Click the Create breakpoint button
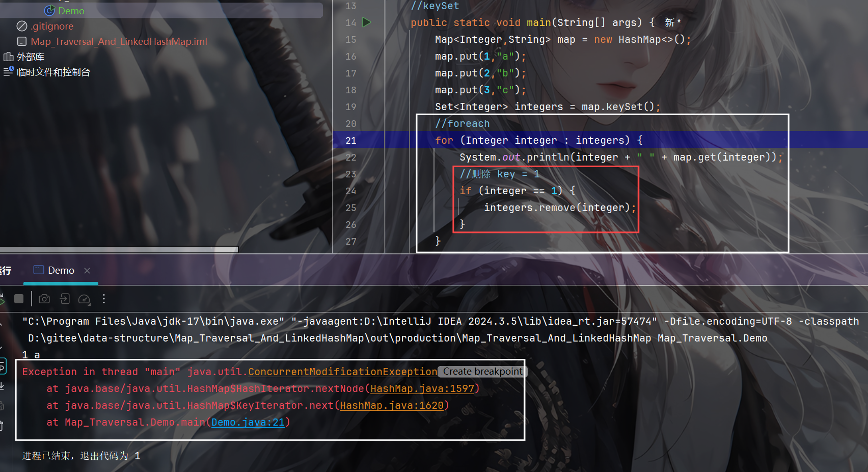 [x=482, y=372]
